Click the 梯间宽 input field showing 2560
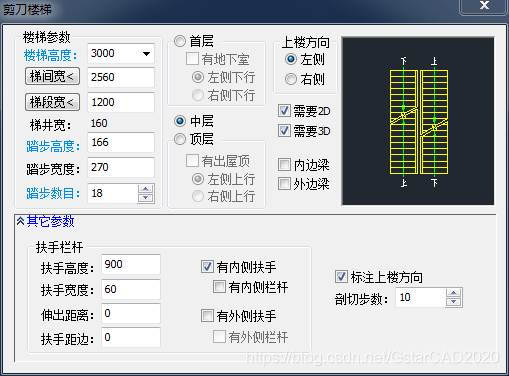 121,77
